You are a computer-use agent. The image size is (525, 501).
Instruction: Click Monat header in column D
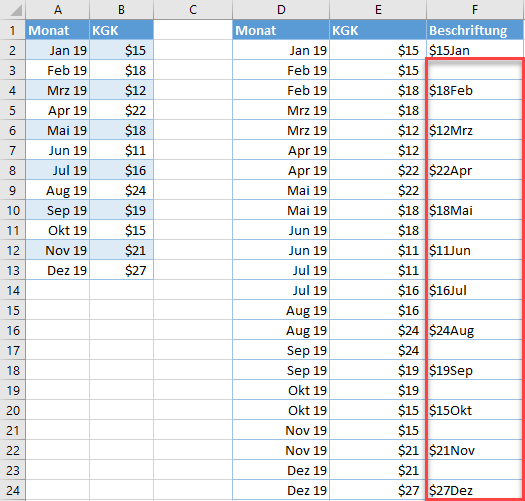[281, 30]
